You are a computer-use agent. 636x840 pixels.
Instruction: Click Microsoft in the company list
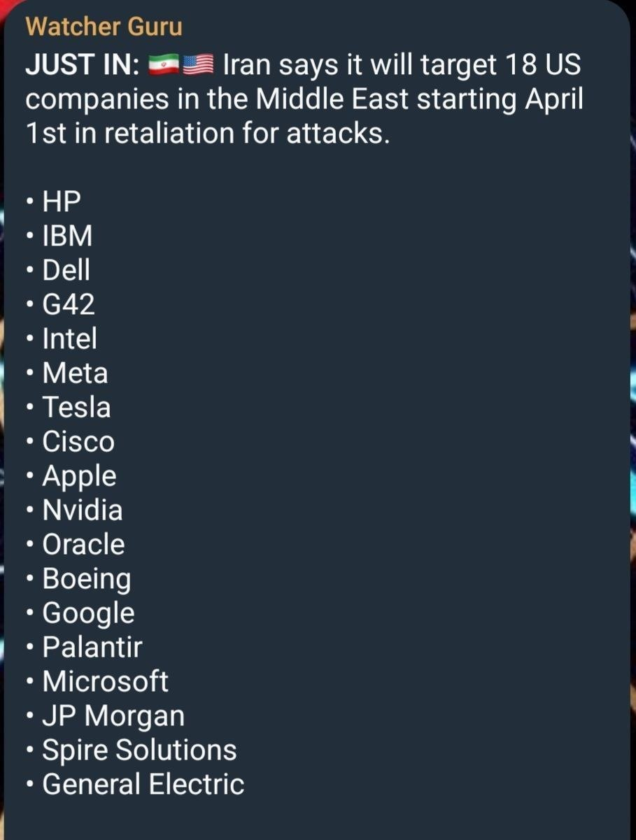105,682
